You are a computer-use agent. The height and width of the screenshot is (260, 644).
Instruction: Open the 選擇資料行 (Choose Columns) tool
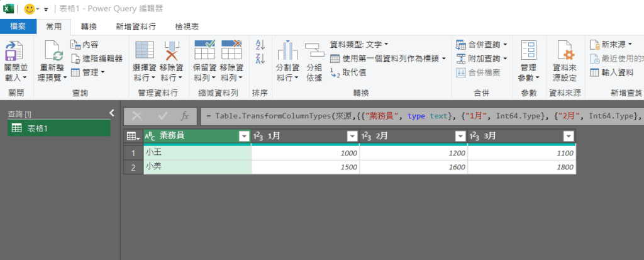tap(145, 51)
